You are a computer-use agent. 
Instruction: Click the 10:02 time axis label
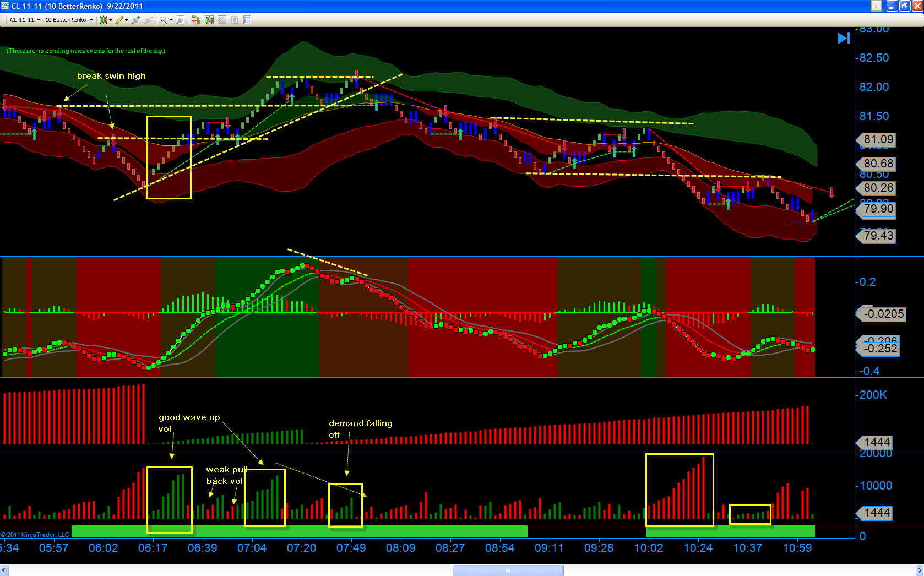pyautogui.click(x=649, y=548)
